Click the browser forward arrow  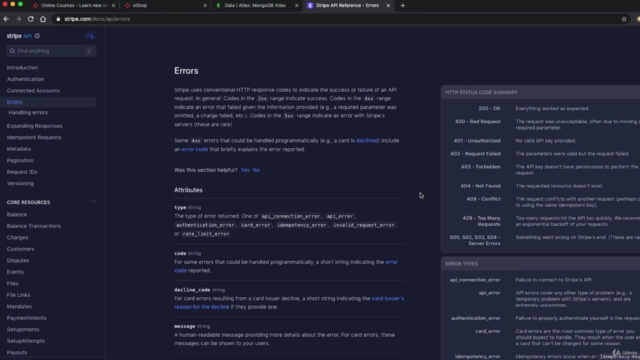tap(18, 19)
